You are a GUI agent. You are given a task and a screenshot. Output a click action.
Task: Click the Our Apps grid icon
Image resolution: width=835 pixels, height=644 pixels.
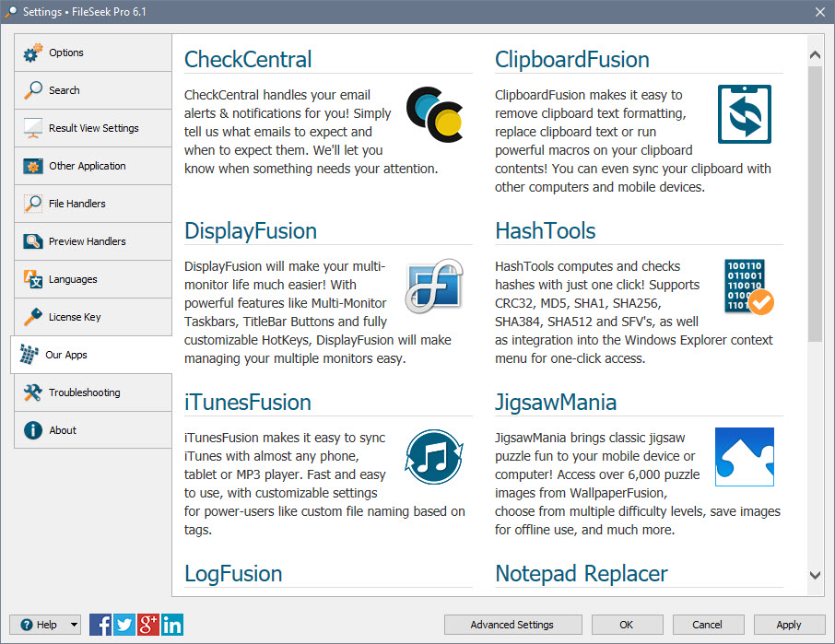[x=29, y=355]
